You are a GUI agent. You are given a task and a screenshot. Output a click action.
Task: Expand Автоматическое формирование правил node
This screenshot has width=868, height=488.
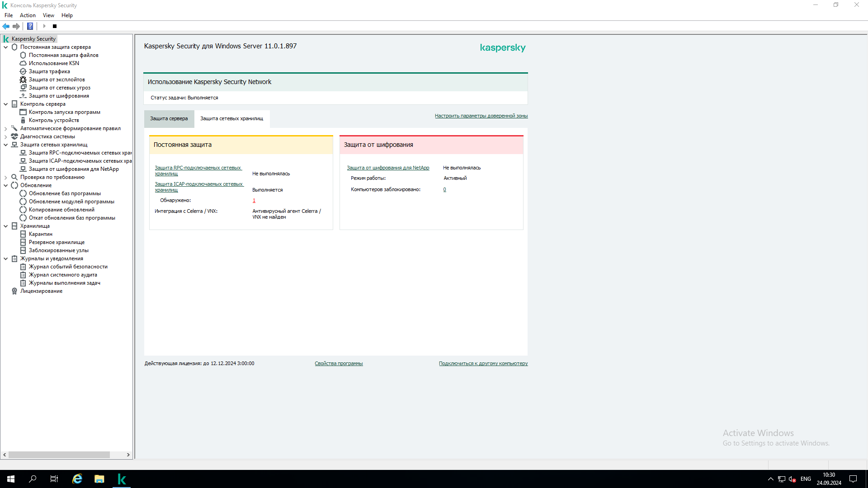click(6, 128)
